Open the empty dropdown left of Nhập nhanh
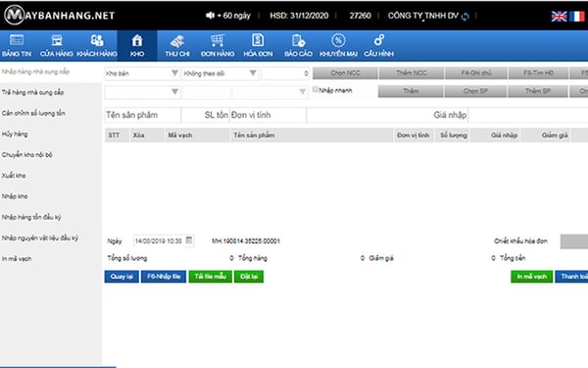 (270, 91)
